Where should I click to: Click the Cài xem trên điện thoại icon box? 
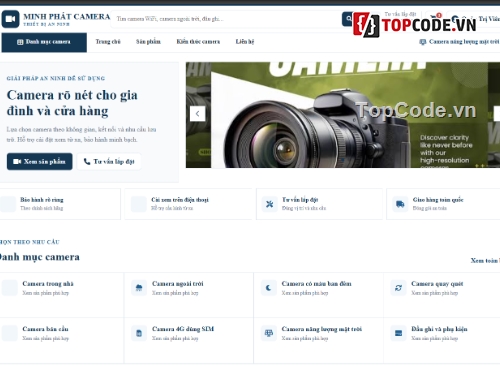(x=139, y=204)
